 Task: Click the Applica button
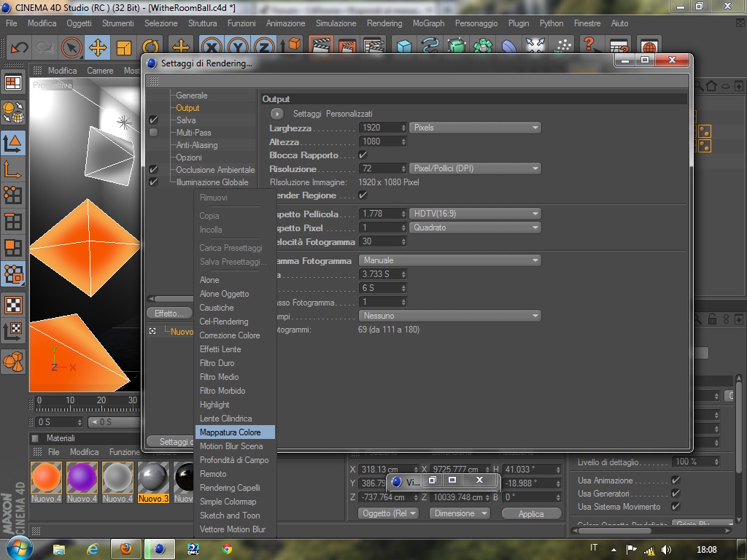pos(531,513)
